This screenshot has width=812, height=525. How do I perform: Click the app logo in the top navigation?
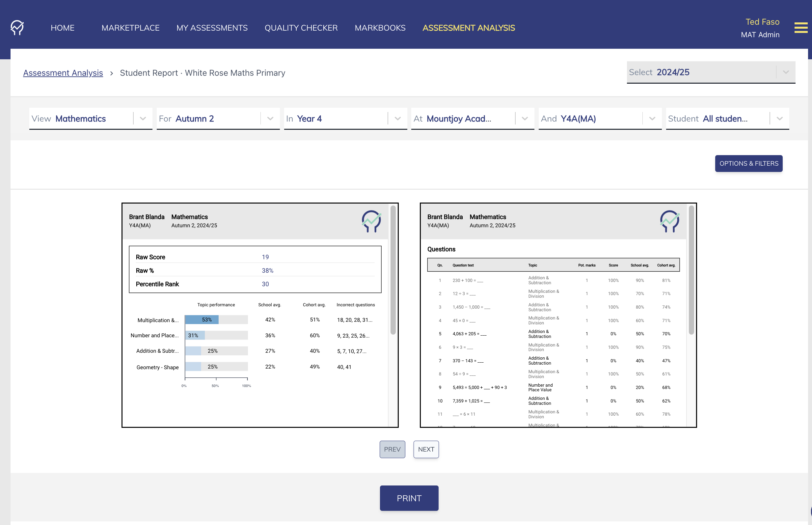[17, 28]
